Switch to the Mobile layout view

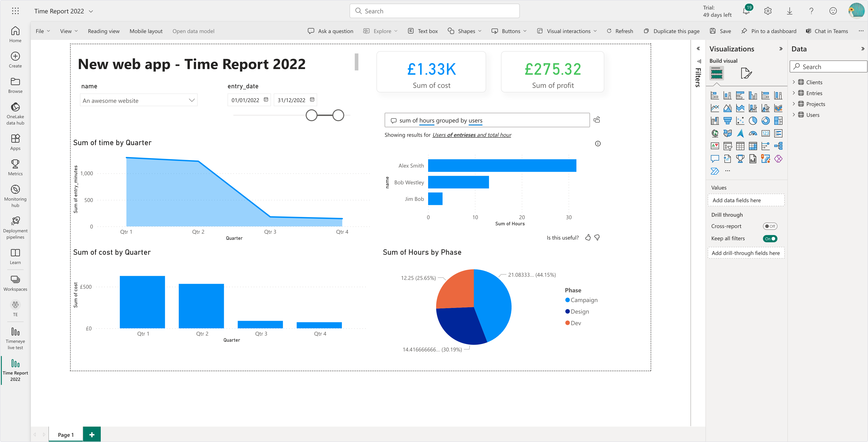tap(146, 31)
